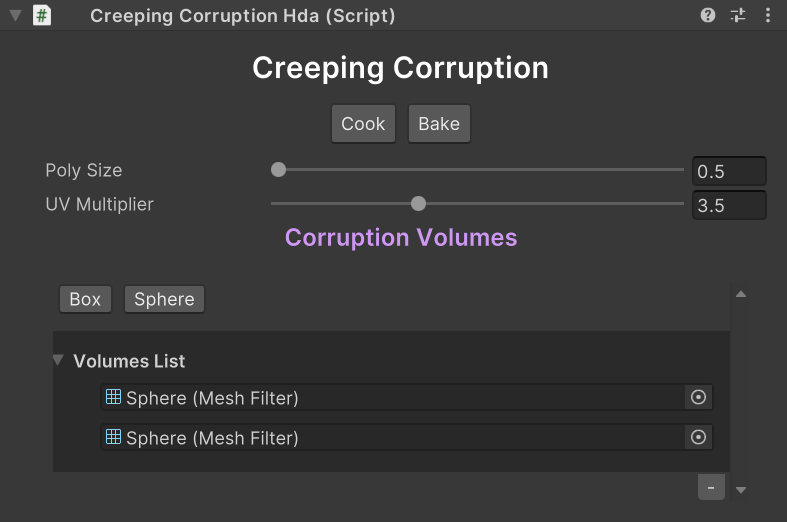This screenshot has height=522, width=787.
Task: Click the mesh icon of first Sphere entry
Action: point(113,397)
